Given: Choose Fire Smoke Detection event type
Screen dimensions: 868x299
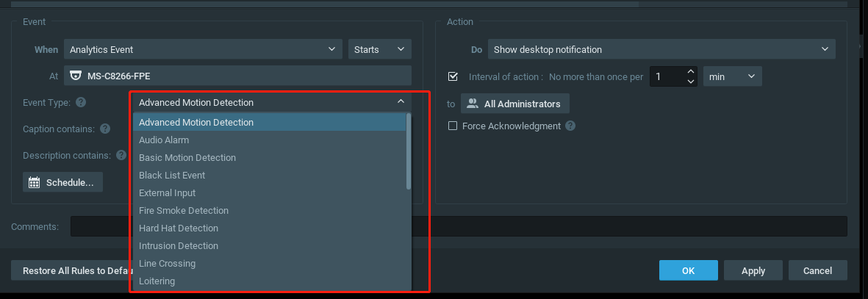Looking at the screenshot, I should [x=270, y=210].
